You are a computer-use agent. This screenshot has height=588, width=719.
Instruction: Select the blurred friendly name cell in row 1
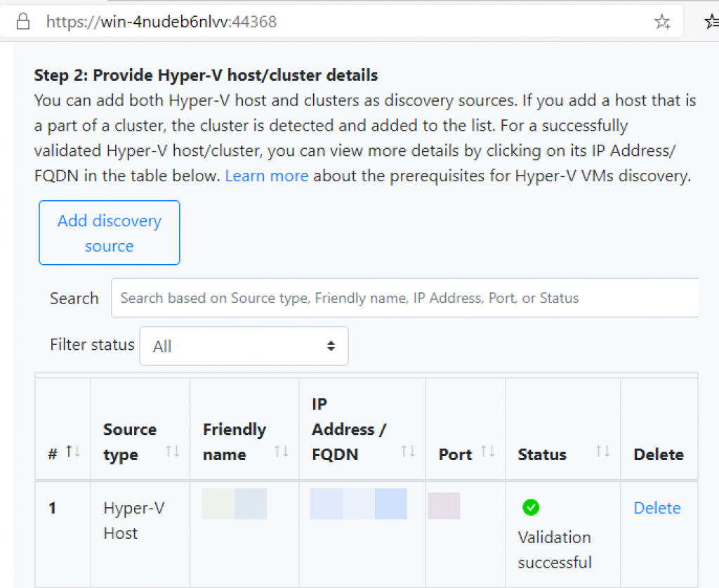tap(235, 504)
